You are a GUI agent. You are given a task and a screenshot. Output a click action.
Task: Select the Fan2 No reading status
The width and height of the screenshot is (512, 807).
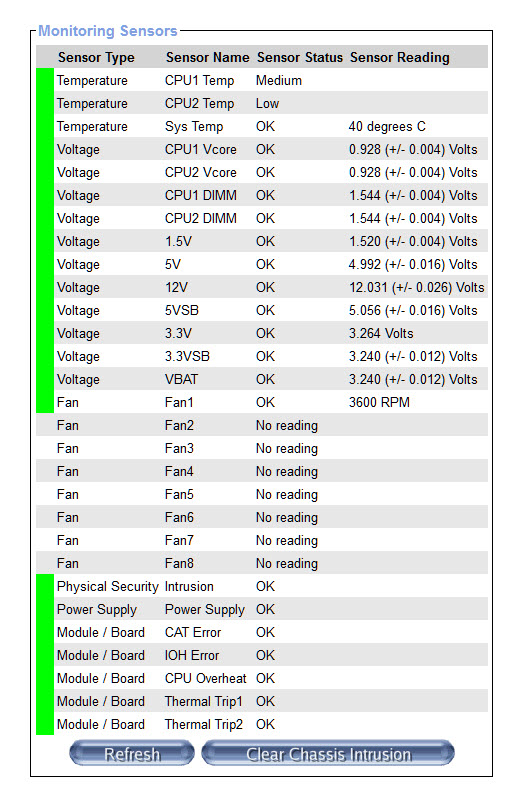pyautogui.click(x=287, y=425)
